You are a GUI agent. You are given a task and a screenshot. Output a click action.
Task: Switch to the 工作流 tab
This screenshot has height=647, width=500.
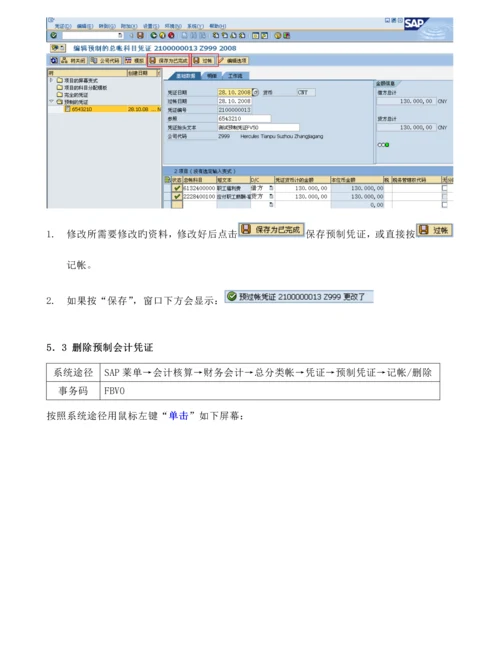(x=236, y=76)
